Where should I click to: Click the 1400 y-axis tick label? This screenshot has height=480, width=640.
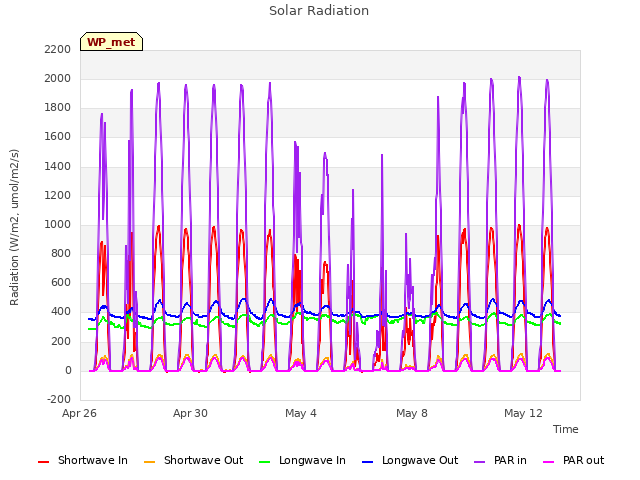click(x=58, y=167)
